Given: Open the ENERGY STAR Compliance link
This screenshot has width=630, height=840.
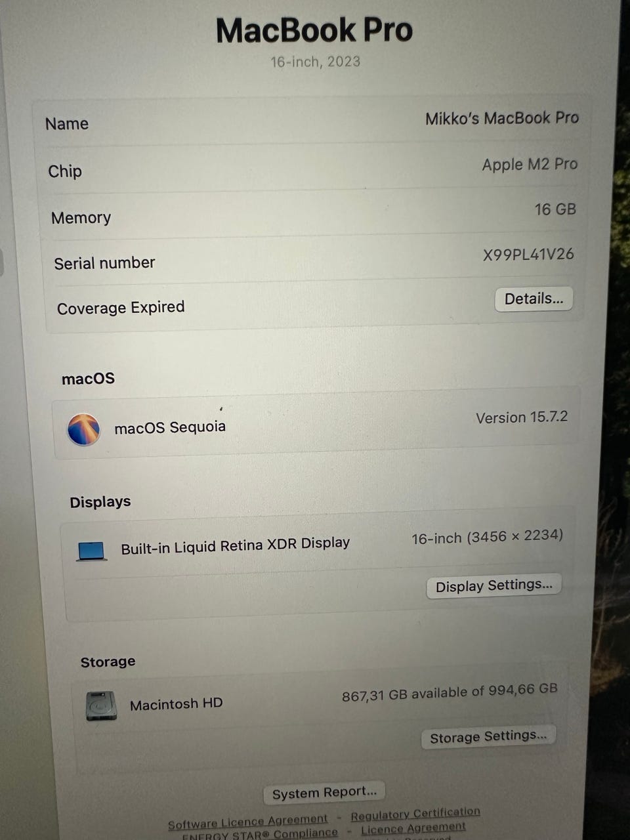Looking at the screenshot, I should 260,835.
